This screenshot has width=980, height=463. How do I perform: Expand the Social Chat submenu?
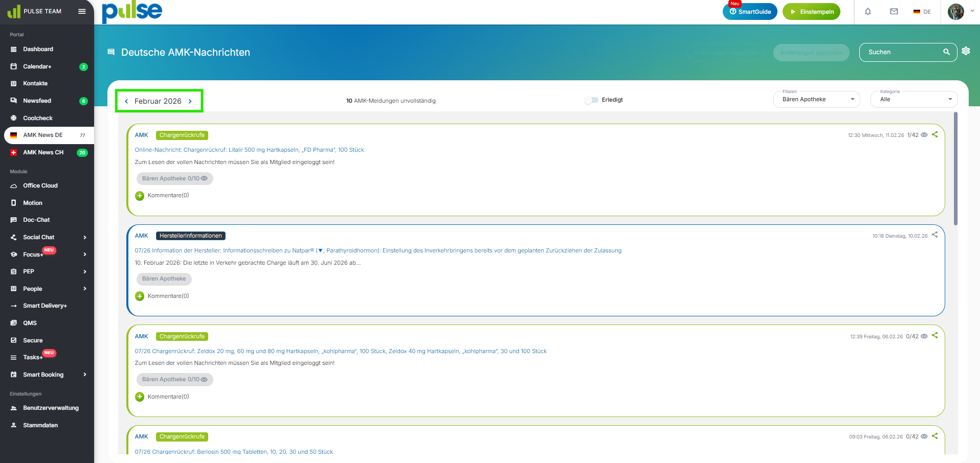pos(85,237)
